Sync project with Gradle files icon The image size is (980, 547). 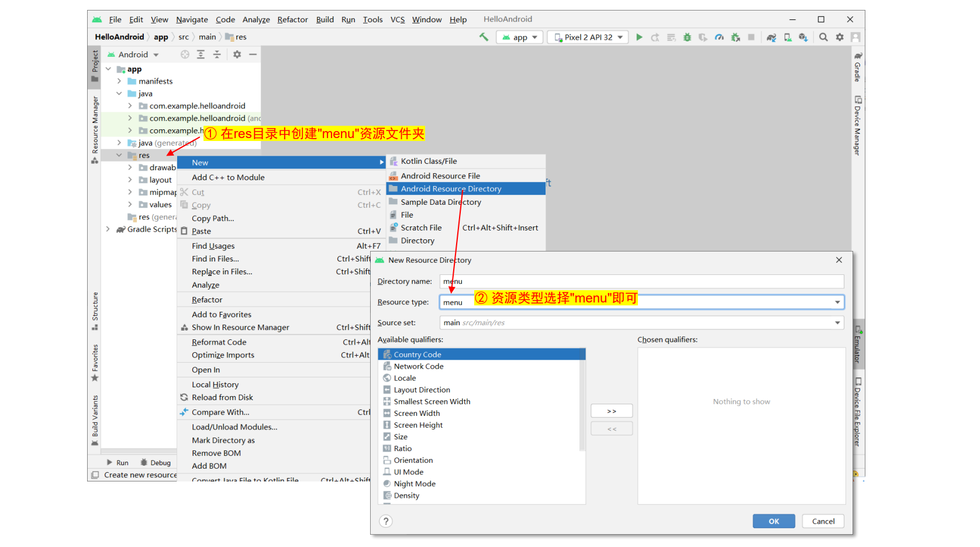coord(771,37)
